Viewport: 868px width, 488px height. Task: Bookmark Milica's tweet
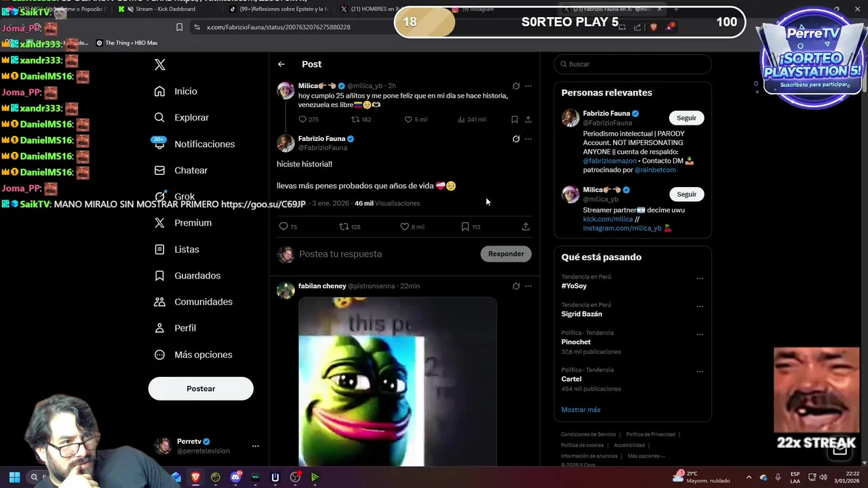(514, 119)
